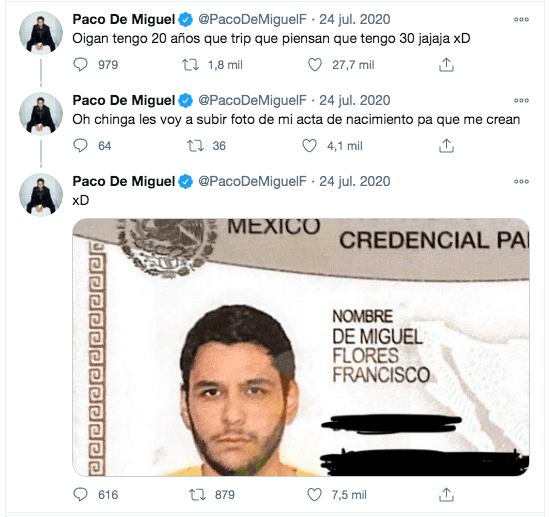This screenshot has width=549, height=517.
Task: Open more options on the first tweet
Action: click(x=521, y=20)
